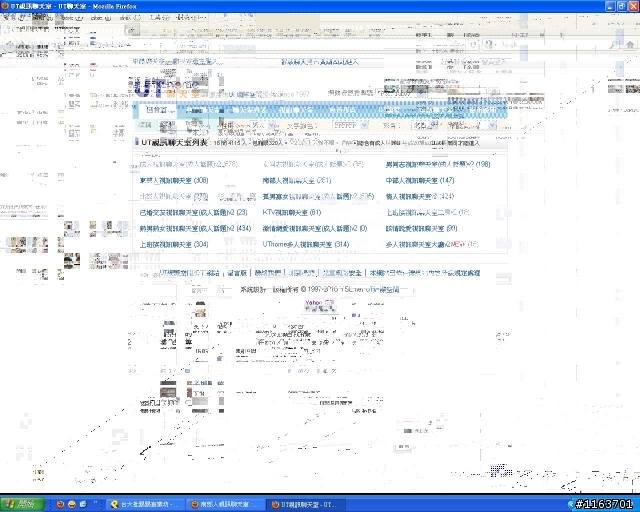Switch to UT視訊聊天室 taskbar window
The image size is (640, 512).
click(x=306, y=505)
